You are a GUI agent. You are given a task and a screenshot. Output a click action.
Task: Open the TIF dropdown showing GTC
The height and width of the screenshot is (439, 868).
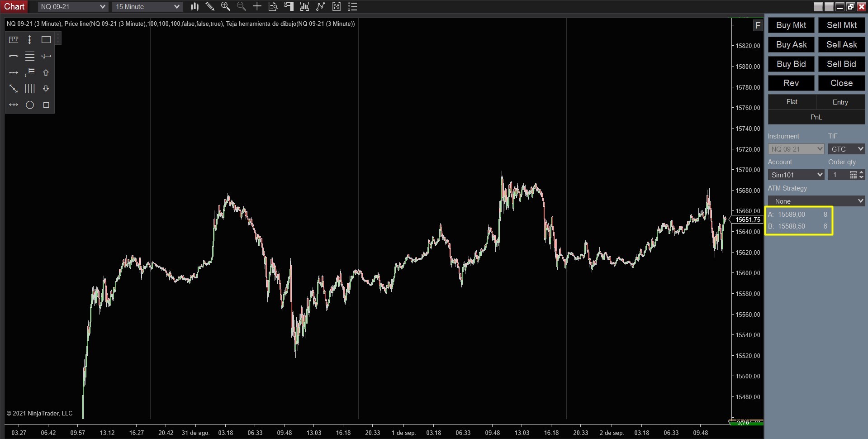846,148
